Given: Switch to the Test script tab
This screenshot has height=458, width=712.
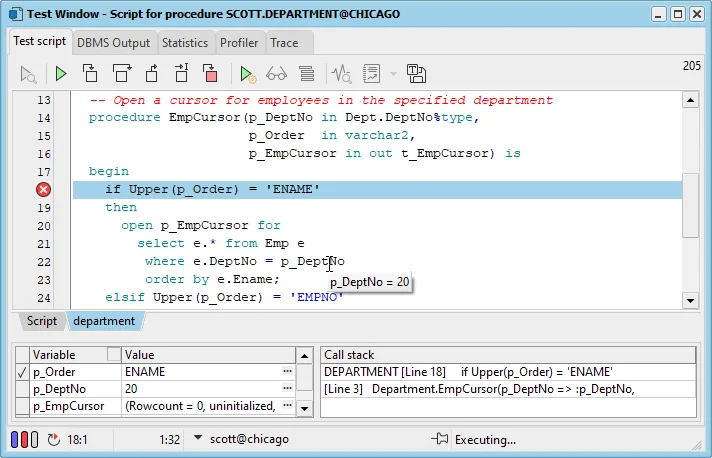Looking at the screenshot, I should click(40, 41).
